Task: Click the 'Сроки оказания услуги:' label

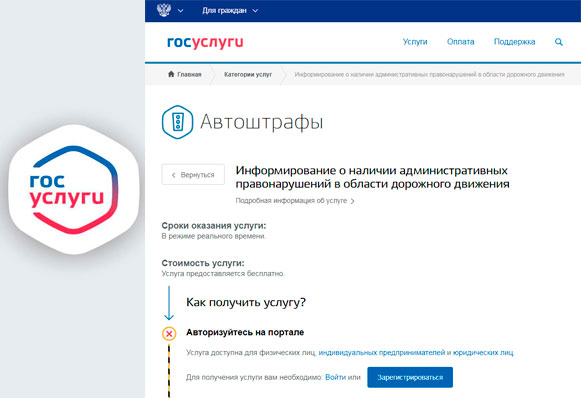Action: tap(214, 226)
